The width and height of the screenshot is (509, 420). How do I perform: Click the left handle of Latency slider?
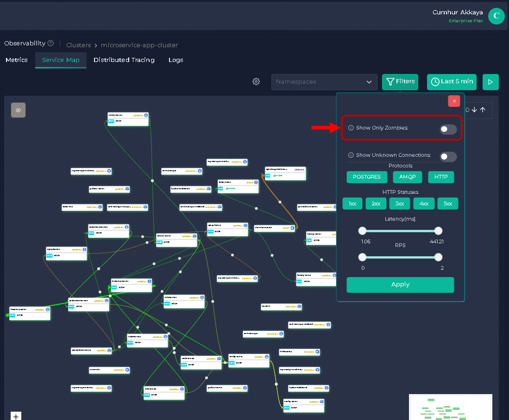coord(362,231)
